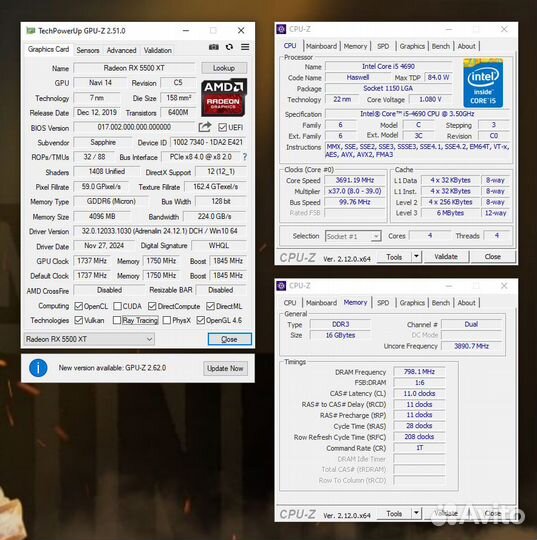
Task: Open the Radeon RX 5500 XT GPU dropdown
Action: pos(89,339)
